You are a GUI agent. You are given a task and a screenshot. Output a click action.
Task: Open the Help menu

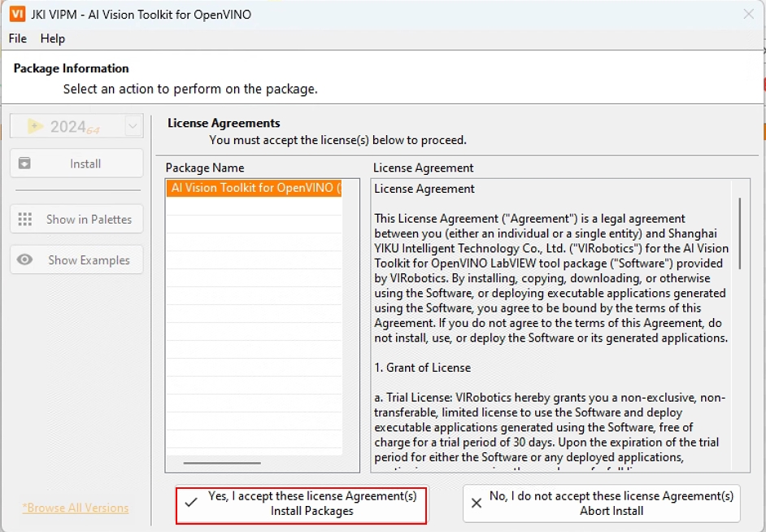pyautogui.click(x=53, y=38)
